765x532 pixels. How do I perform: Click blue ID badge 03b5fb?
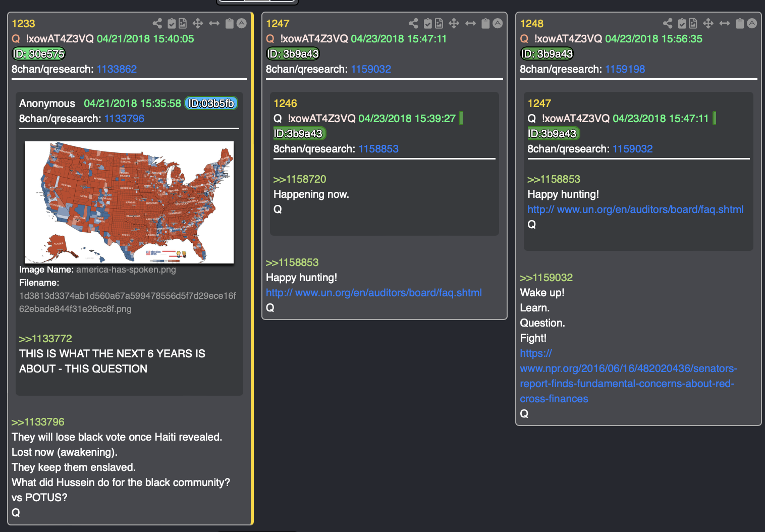click(x=211, y=103)
